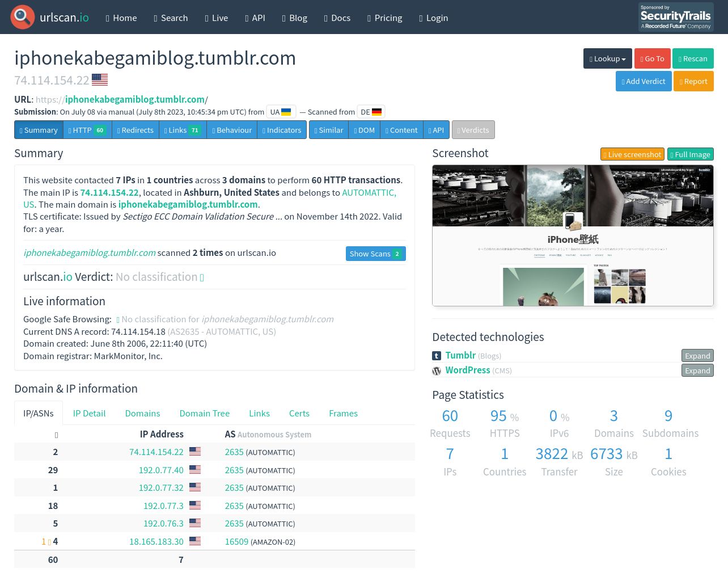This screenshot has width=728, height=581.
Task: Switch to the HTTP 60 tab
Action: (x=87, y=130)
